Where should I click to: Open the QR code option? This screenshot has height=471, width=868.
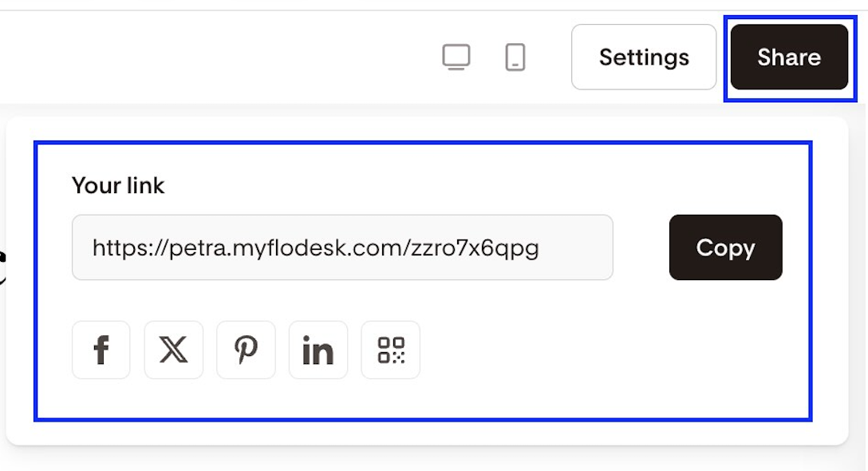(x=391, y=350)
